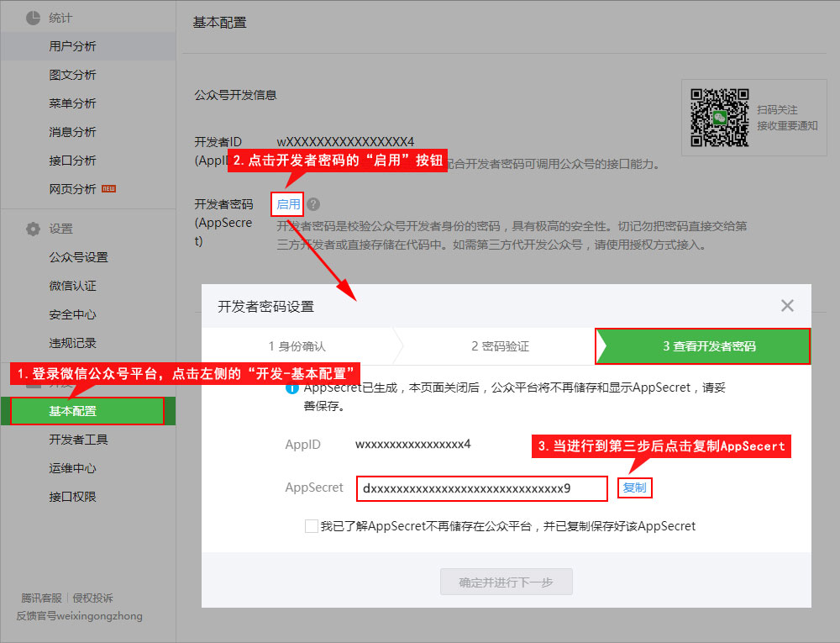Viewport: 840px width, 643px height.
Task: Click inside the AppSecret text field
Action: 481,488
